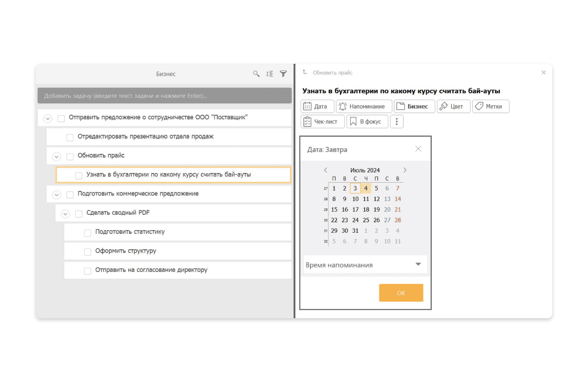Screen dimensions: 588x382
Task: Open the Дата button in task toolbar
Action: [317, 107]
